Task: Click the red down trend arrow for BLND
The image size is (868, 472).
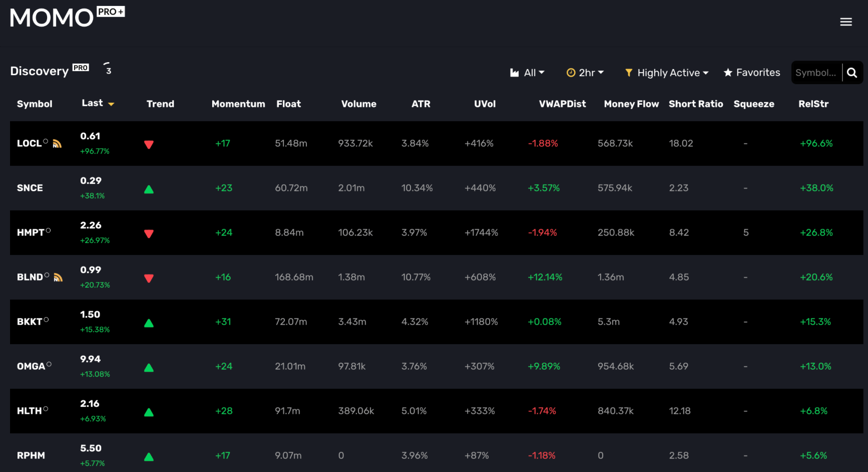Action: pyautogui.click(x=149, y=279)
